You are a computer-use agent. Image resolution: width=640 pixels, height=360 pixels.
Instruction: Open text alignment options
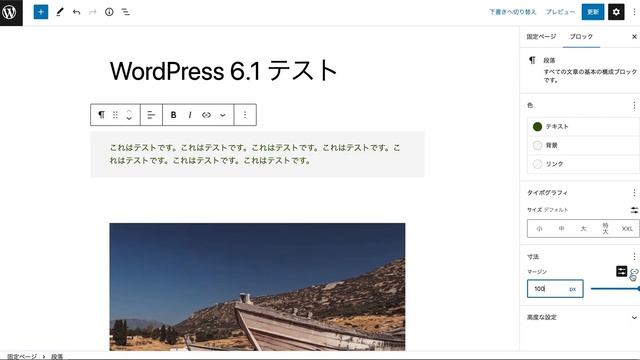pyautogui.click(x=151, y=115)
